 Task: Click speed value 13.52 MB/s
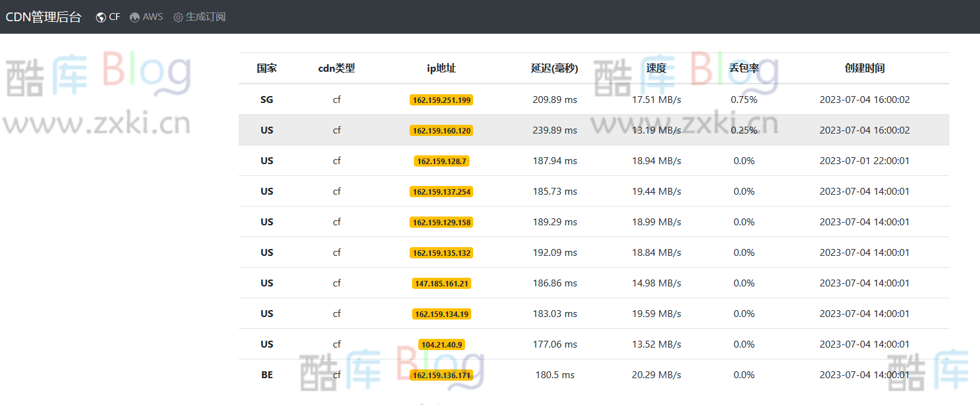[656, 344]
